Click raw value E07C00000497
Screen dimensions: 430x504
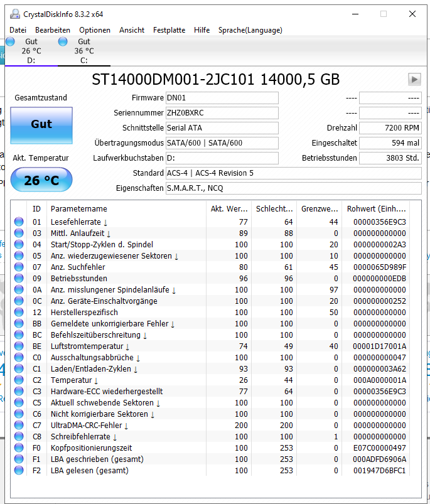pyautogui.click(x=380, y=448)
